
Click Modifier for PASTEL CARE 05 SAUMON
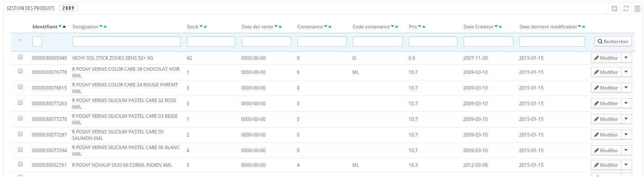click(606, 135)
